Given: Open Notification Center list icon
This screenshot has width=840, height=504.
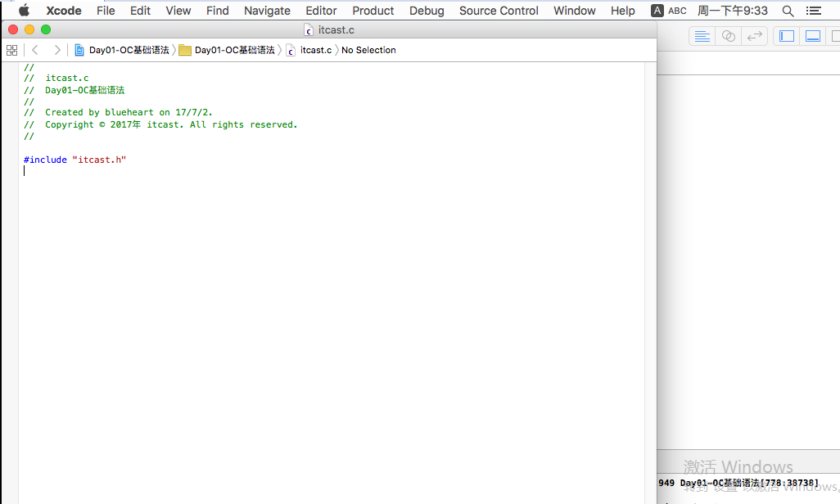Looking at the screenshot, I should [813, 11].
